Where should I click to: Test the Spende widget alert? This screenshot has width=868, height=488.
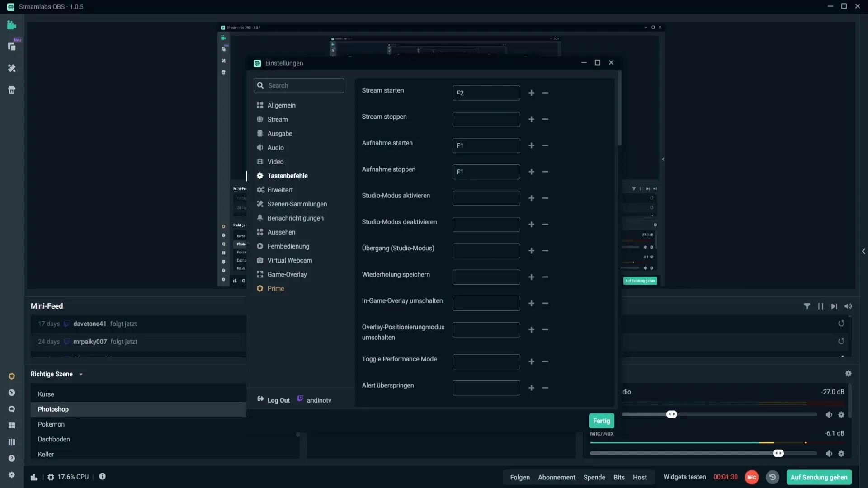(x=594, y=478)
